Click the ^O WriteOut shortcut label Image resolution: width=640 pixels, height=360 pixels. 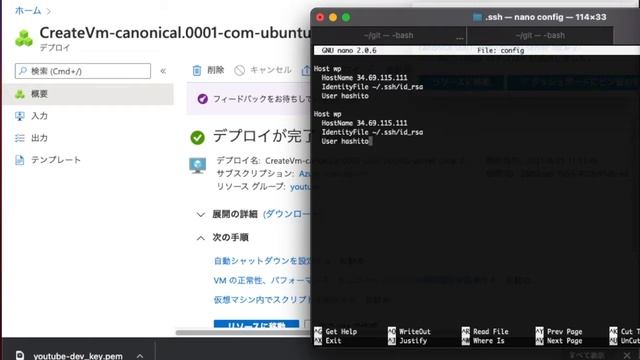[409, 331]
